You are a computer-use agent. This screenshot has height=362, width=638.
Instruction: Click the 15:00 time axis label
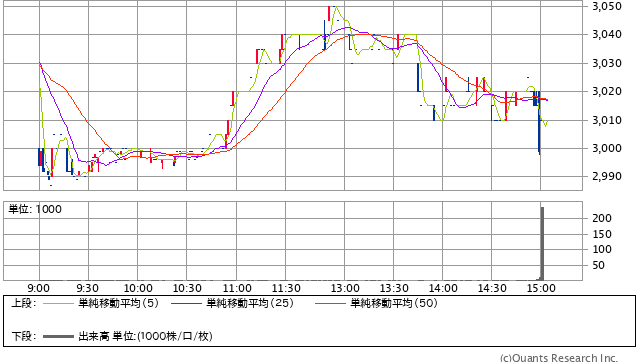(x=541, y=288)
